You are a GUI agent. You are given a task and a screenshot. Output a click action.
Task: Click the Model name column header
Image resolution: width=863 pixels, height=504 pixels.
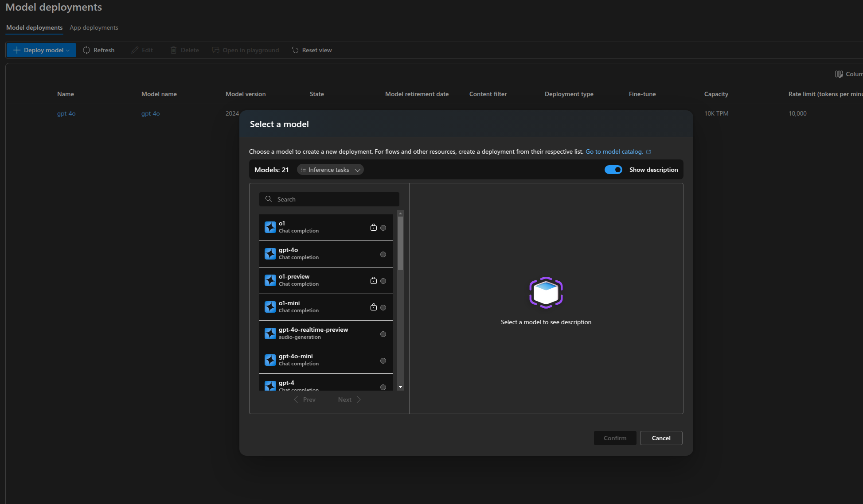pyautogui.click(x=159, y=94)
